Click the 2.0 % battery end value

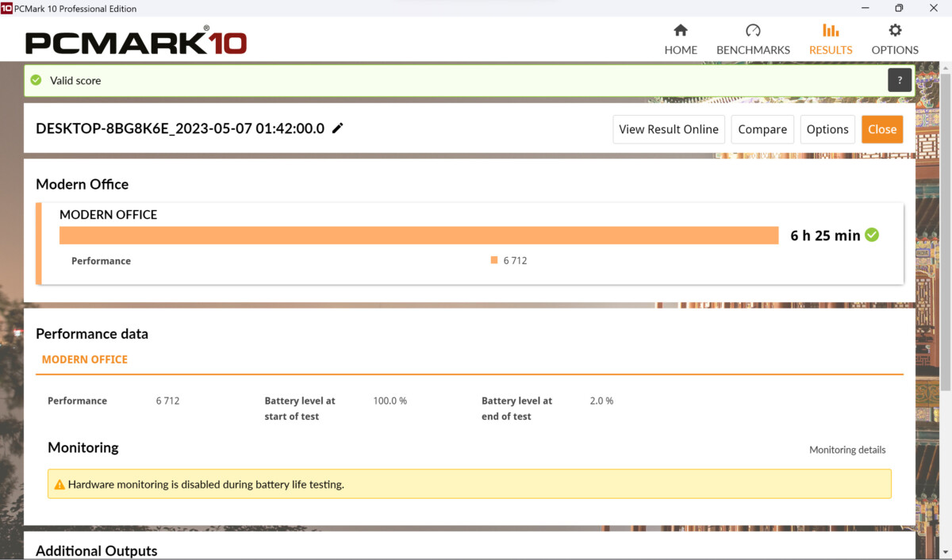[602, 401]
